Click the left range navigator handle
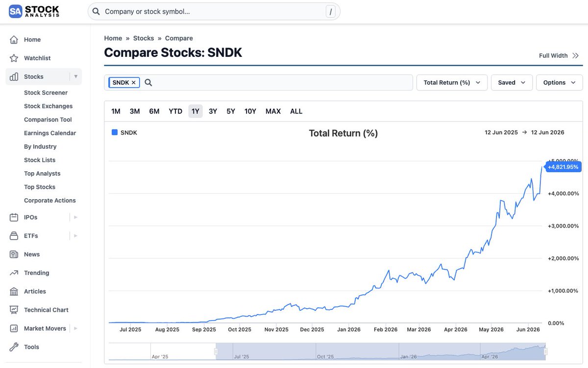The width and height of the screenshot is (588, 368). tap(216, 351)
